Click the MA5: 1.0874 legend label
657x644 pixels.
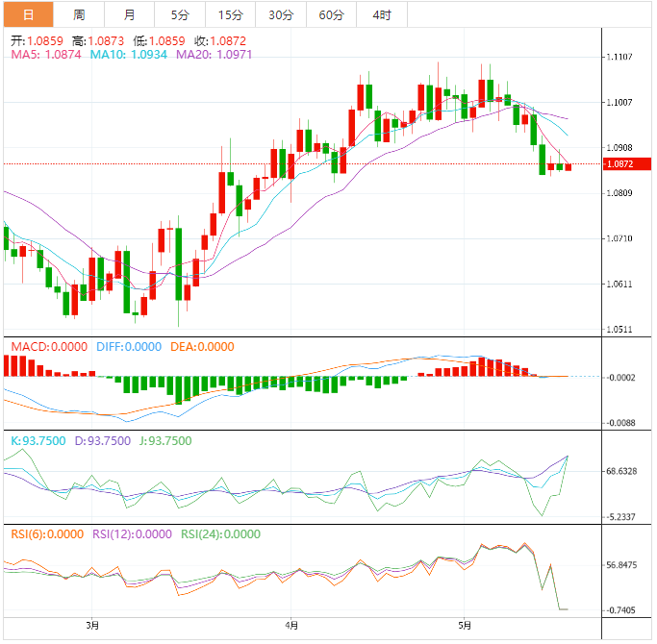click(x=45, y=55)
